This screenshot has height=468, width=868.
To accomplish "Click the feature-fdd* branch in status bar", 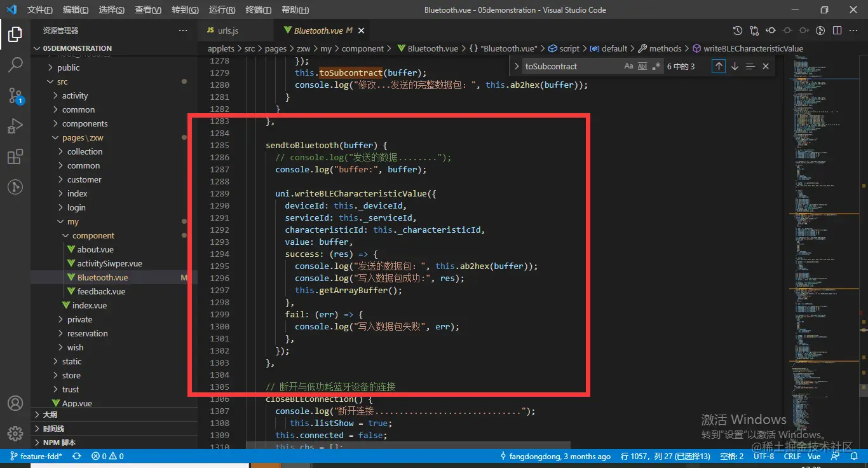I will coord(36,456).
